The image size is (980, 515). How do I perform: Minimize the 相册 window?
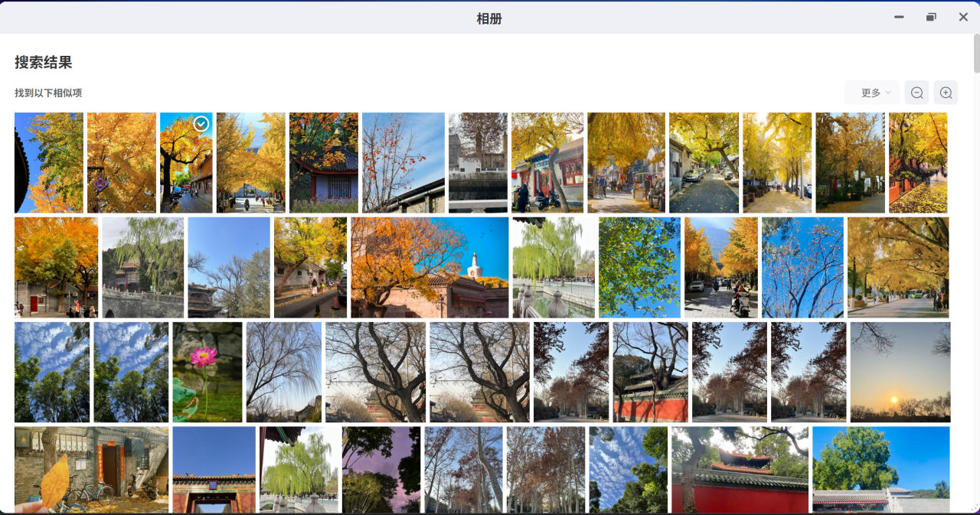(x=899, y=17)
